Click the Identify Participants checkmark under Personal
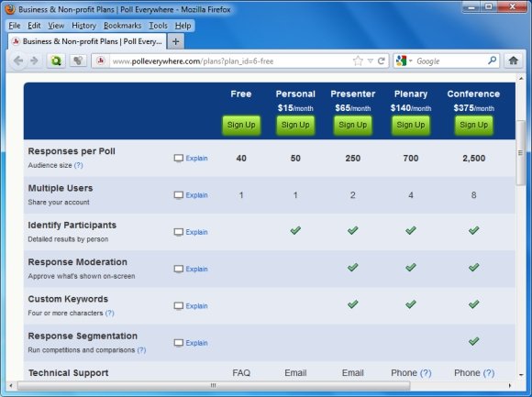 coord(295,230)
